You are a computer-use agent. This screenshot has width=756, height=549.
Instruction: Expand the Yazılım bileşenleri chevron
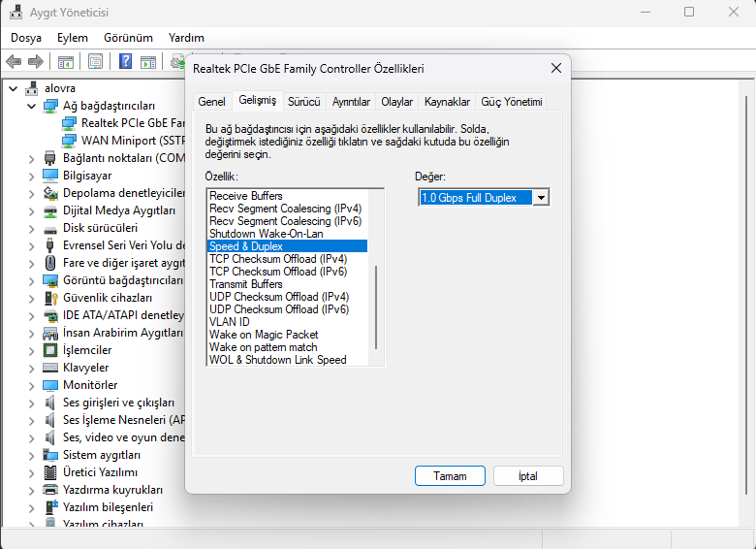point(32,508)
